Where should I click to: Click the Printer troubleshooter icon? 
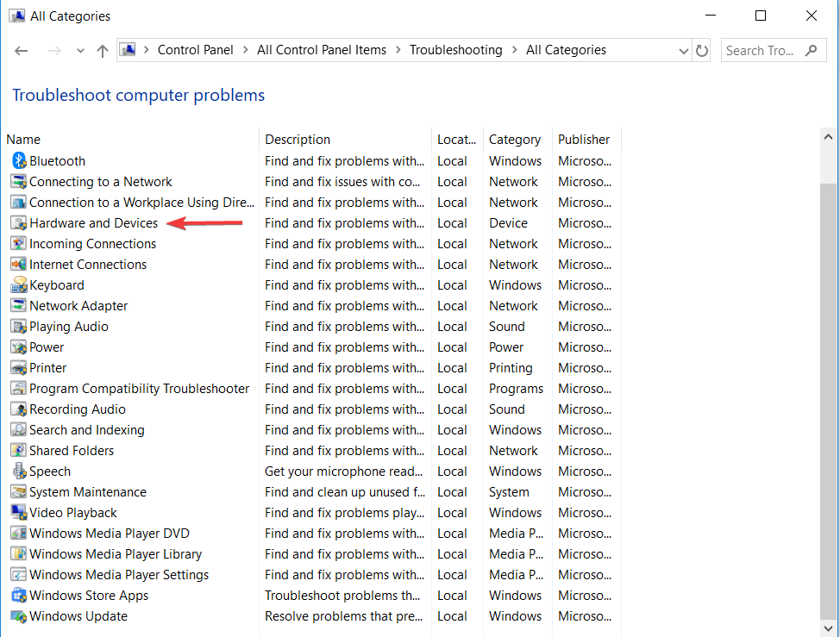(19, 368)
